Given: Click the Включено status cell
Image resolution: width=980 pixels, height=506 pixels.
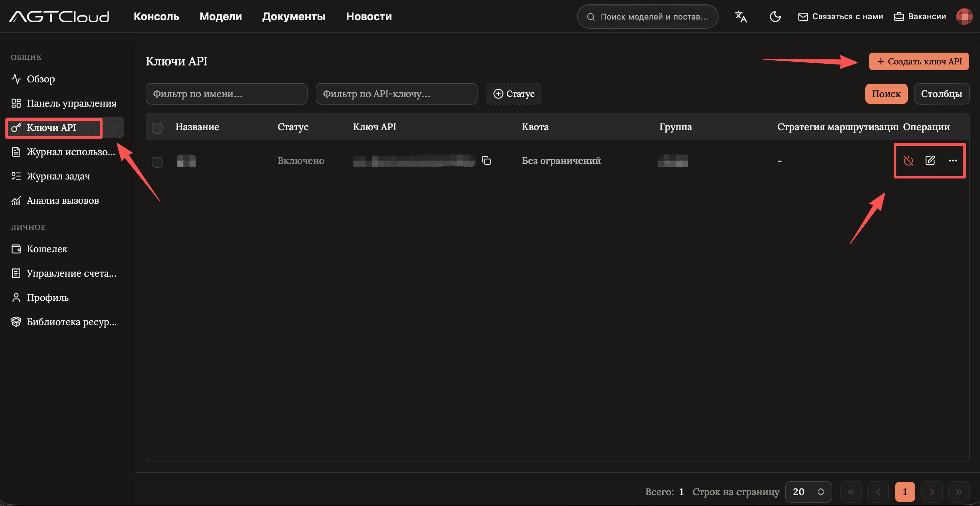Looking at the screenshot, I should point(300,161).
